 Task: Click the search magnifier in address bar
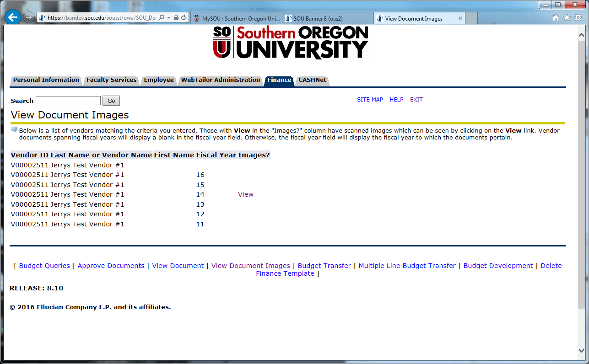point(161,18)
